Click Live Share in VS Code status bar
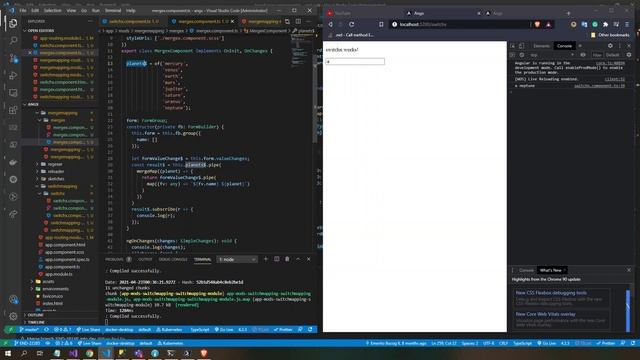 click(x=89, y=329)
